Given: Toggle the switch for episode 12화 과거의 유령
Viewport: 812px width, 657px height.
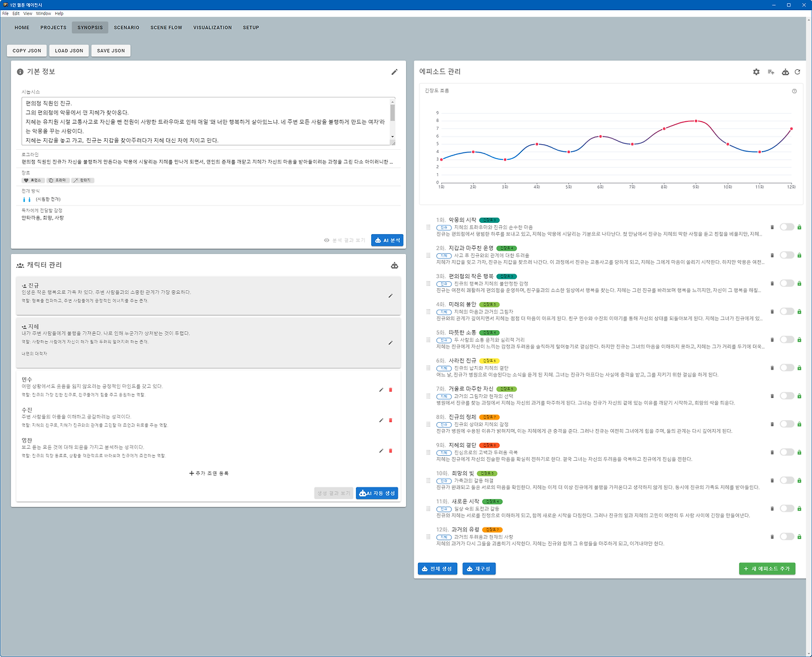Looking at the screenshot, I should (787, 536).
